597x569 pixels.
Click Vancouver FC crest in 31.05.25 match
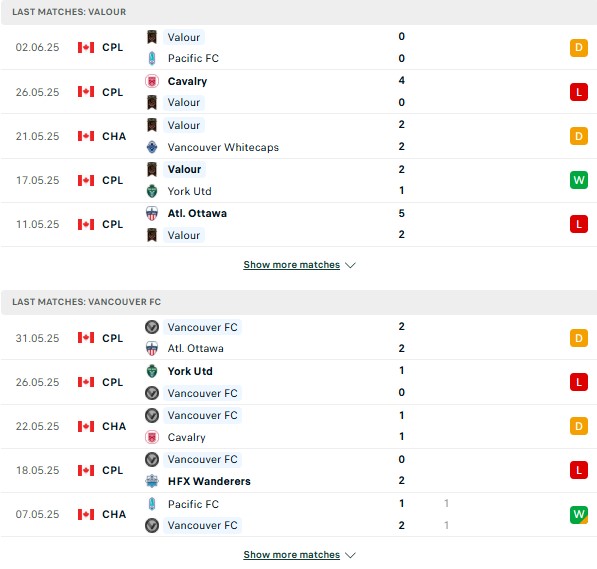[152, 327]
